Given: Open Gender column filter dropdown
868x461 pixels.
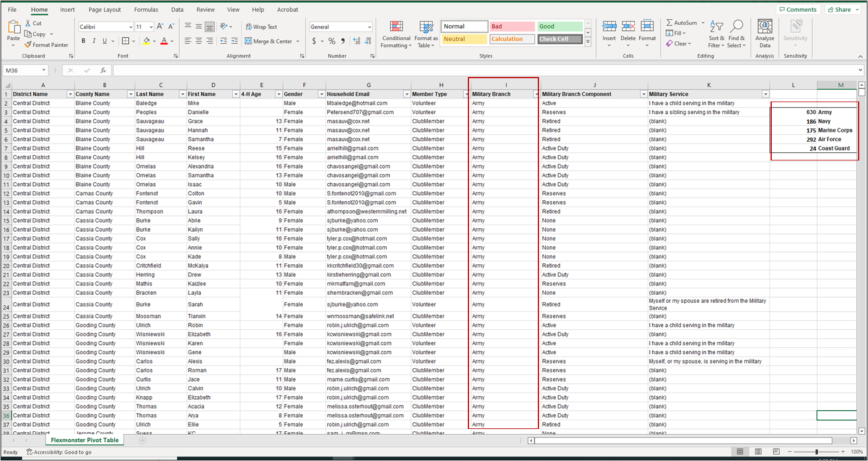Looking at the screenshot, I should tap(321, 95).
